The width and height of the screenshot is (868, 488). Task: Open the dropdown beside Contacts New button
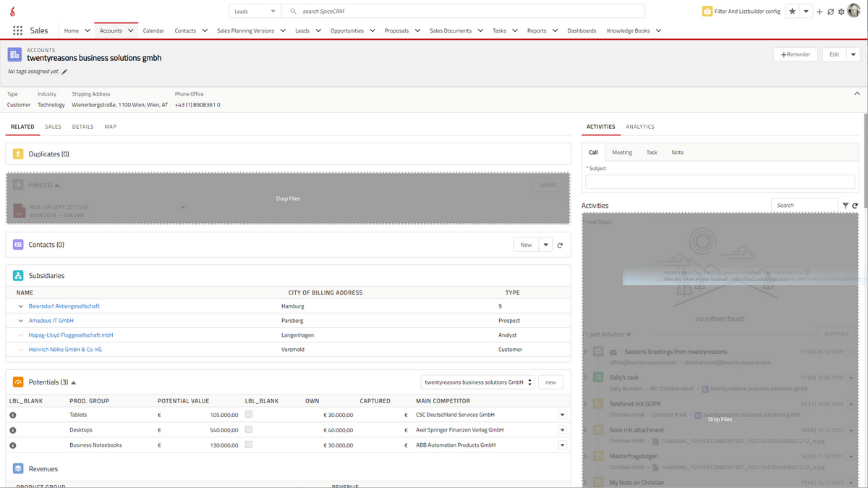point(546,245)
